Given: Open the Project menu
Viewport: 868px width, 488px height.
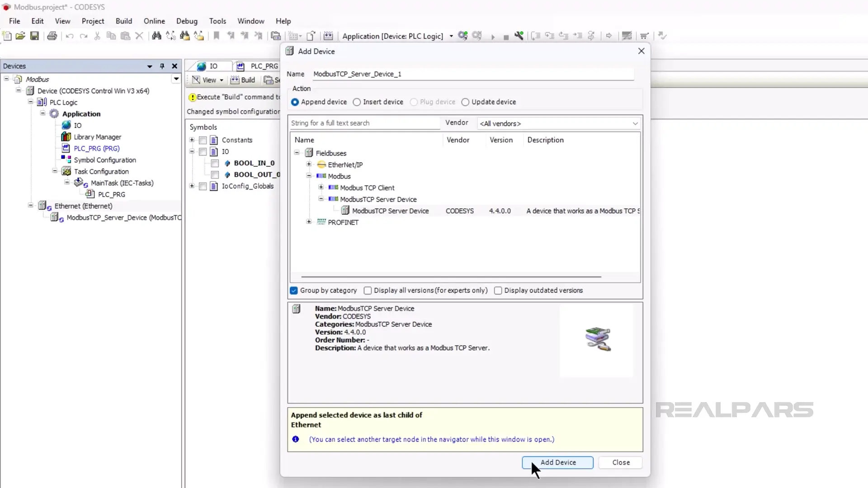Looking at the screenshot, I should point(93,21).
